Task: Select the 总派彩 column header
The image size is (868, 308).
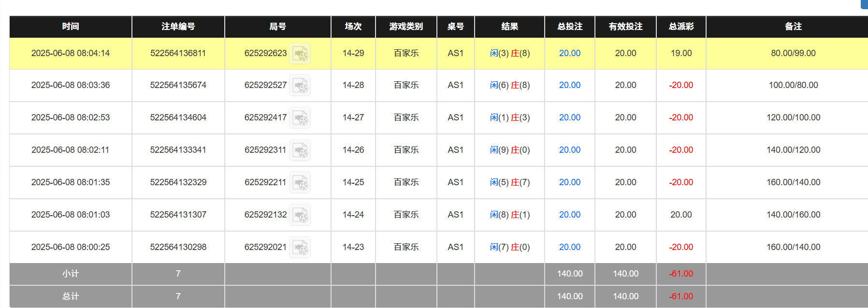Action: coord(681,27)
